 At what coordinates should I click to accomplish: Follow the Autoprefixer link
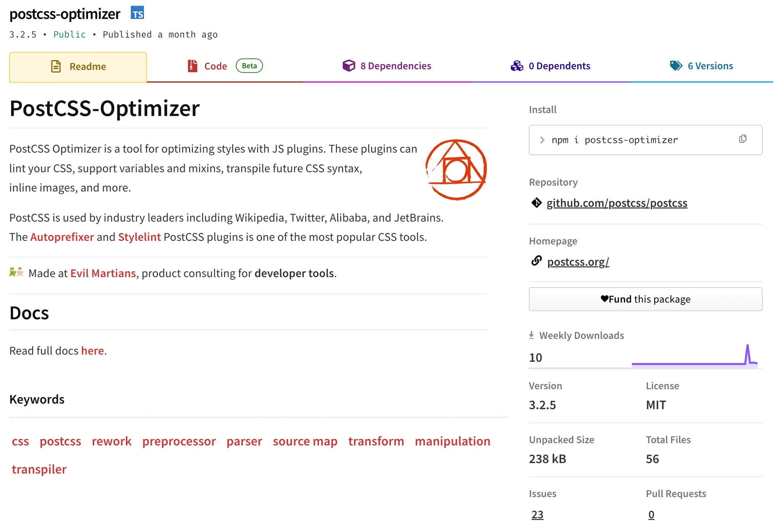pos(62,237)
